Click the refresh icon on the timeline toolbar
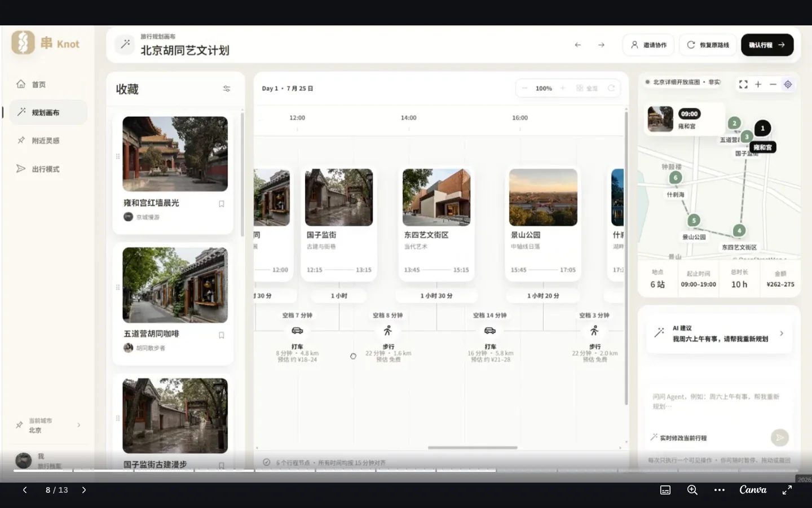 pyautogui.click(x=611, y=88)
